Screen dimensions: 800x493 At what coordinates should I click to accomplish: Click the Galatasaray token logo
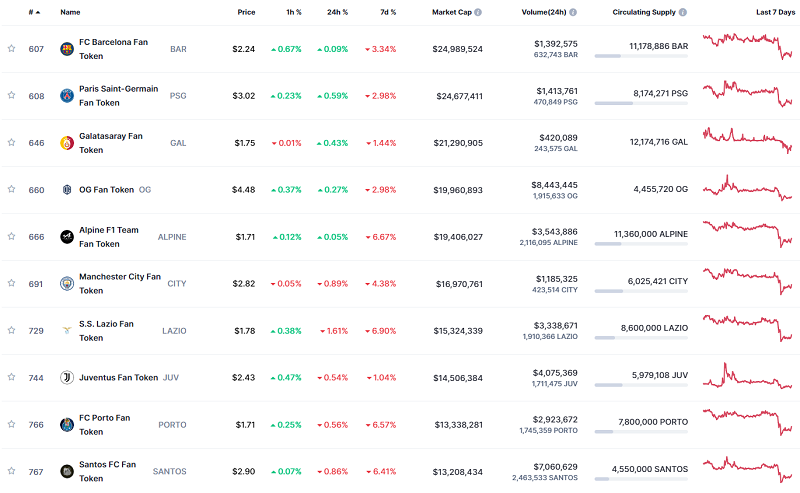[x=67, y=142]
